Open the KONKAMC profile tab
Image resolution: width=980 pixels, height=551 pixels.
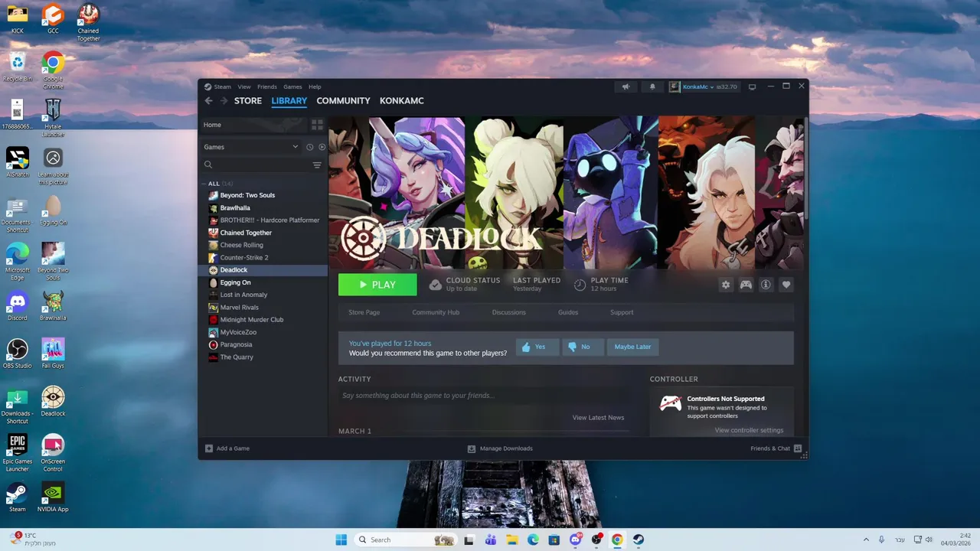pos(402,101)
